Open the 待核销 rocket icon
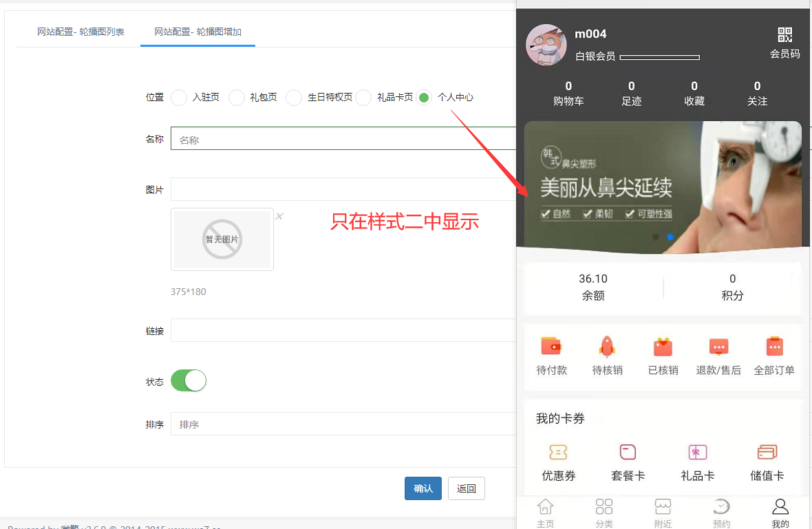The width and height of the screenshot is (812, 529). [x=607, y=346]
